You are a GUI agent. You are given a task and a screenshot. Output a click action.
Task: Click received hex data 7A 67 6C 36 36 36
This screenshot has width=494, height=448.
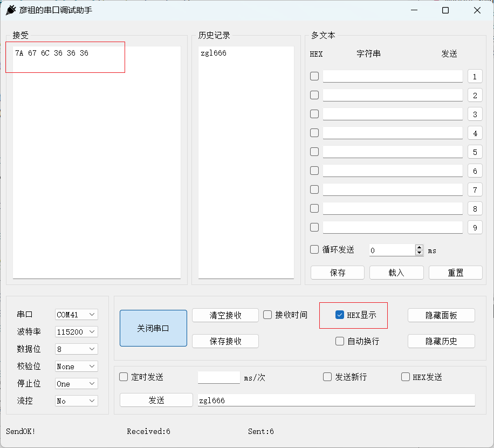(52, 53)
